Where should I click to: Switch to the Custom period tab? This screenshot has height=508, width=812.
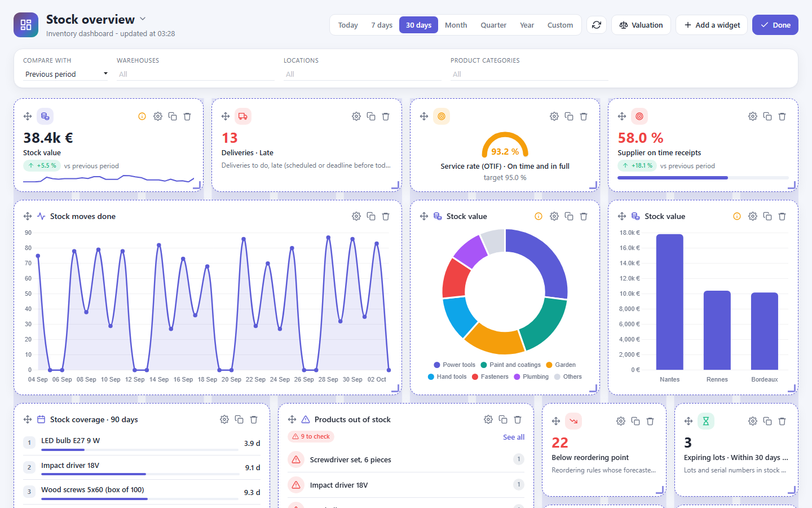tap(560, 25)
